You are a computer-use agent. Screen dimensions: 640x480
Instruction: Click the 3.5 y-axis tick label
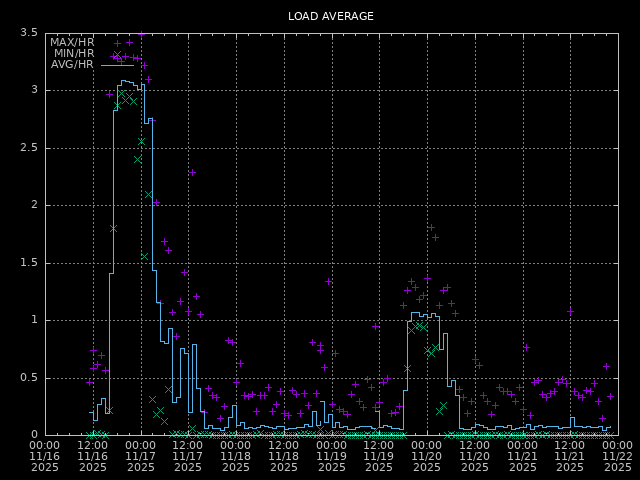coord(28,34)
